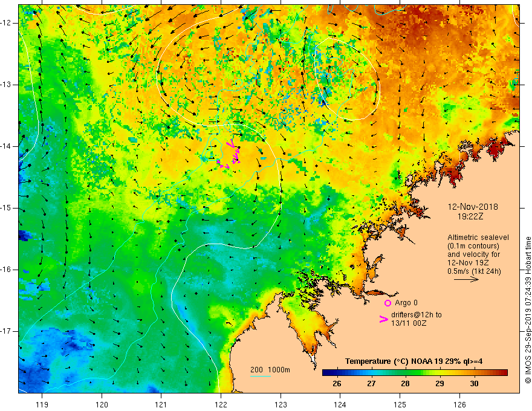The height and width of the screenshot is (411, 532).
Task: Click the 'Altimetric sealevel' caption line
Action: [x=478, y=238]
